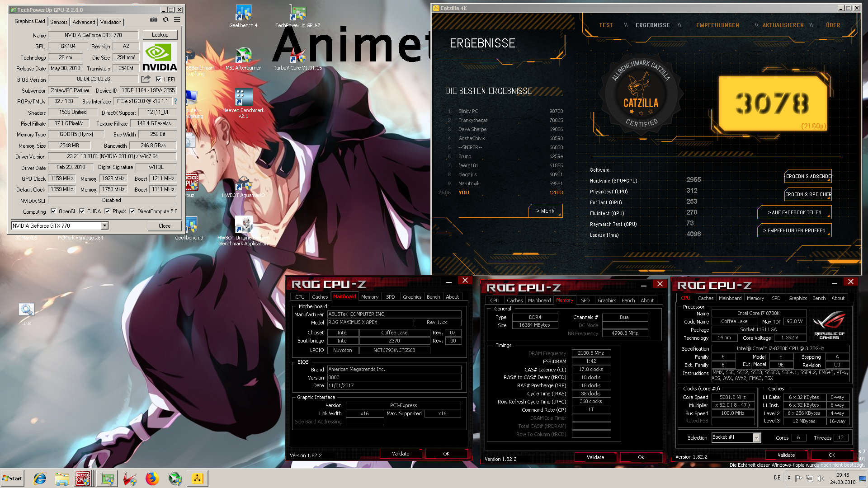The height and width of the screenshot is (488, 868).
Task: Open the ÜBER tab in Catzilla
Action: pyautogui.click(x=833, y=25)
